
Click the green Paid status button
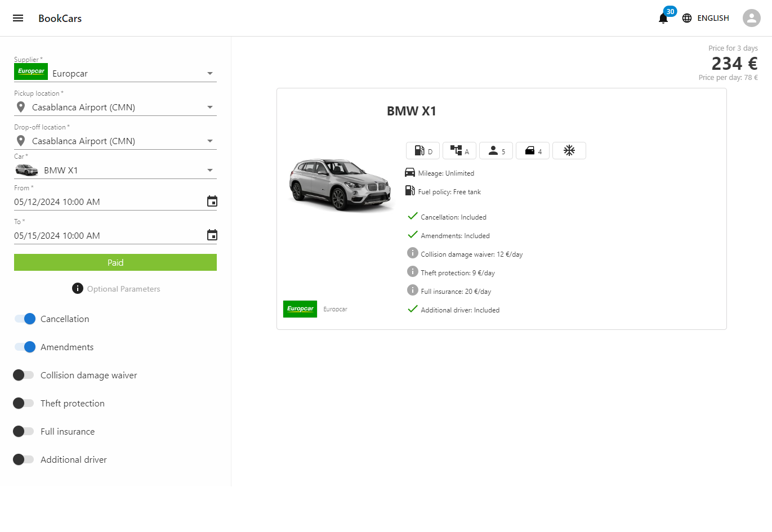tap(115, 262)
